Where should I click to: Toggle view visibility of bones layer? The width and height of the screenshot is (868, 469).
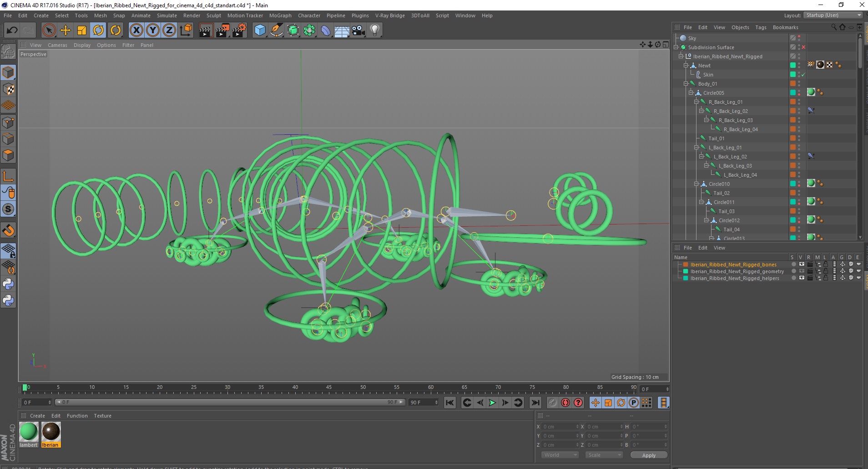[x=802, y=265]
